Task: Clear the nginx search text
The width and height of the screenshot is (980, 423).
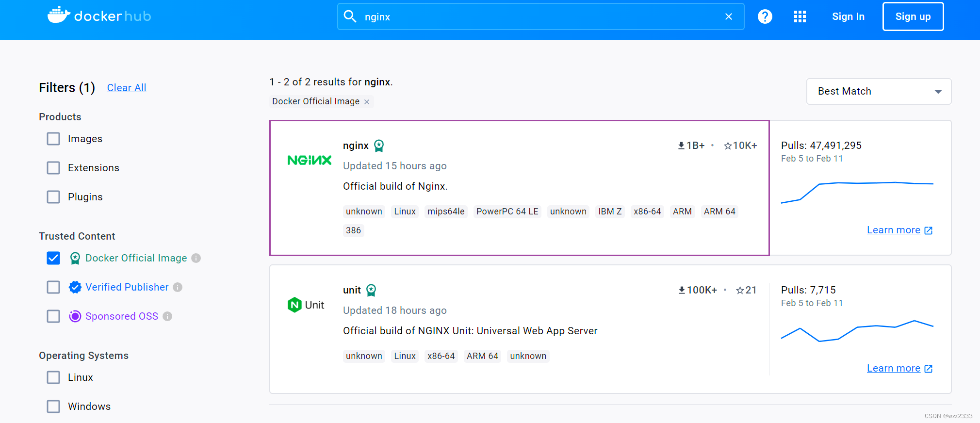Action: 728,16
